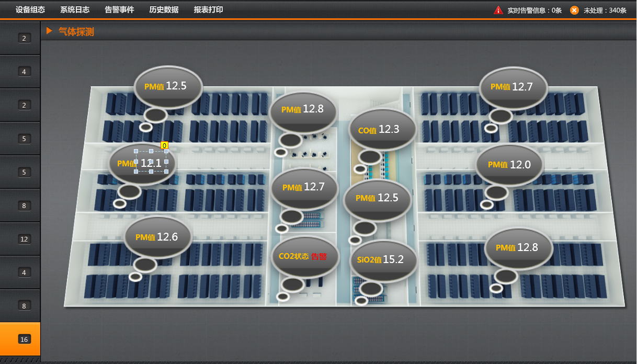
Task: Go to the 告警事件 menu
Action: (119, 10)
